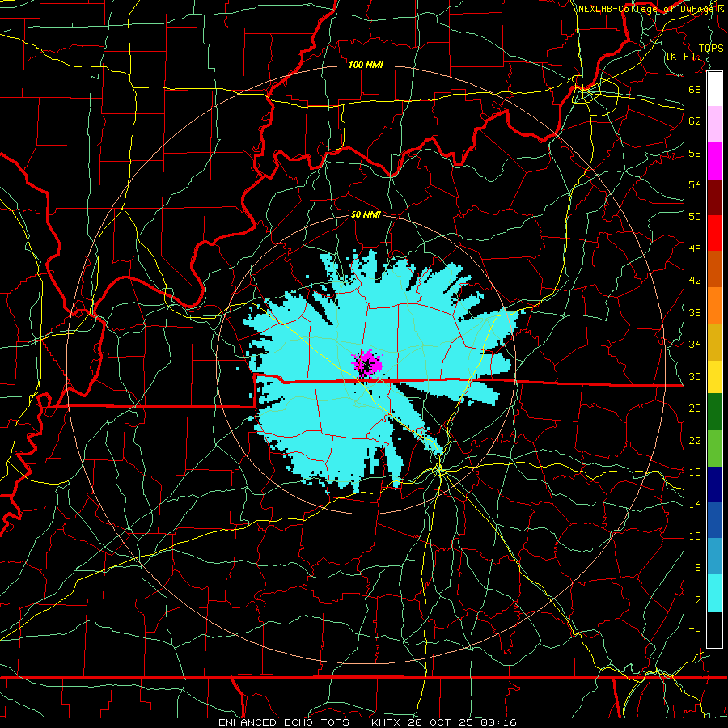Click the 6 legend value

(697, 568)
